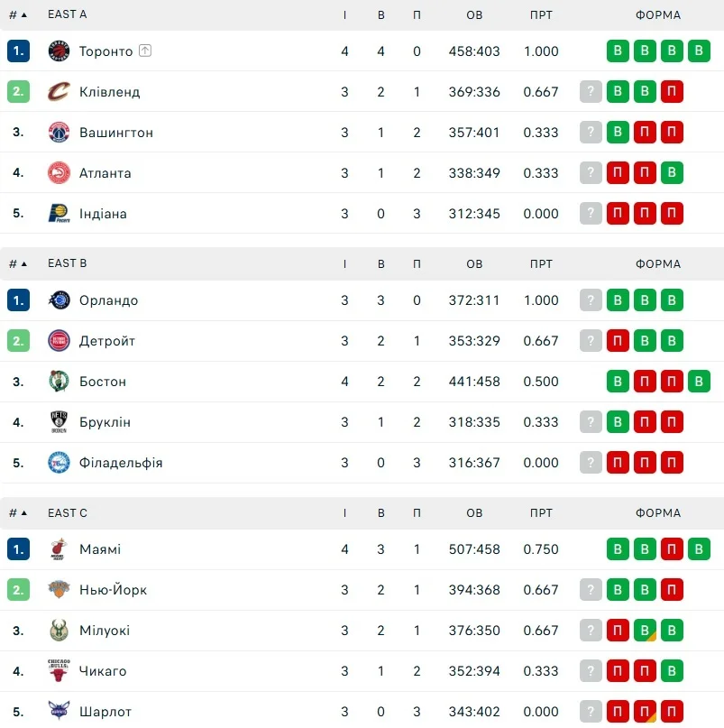
Task: Click Мілуокі's last green В form badge
Action: point(672,631)
